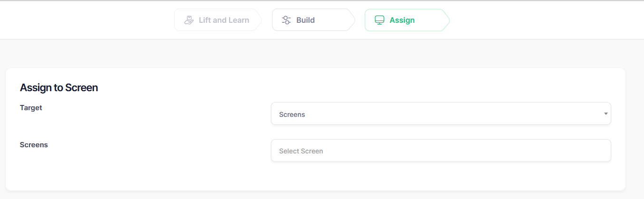Go back to the Lift and Learn step
The height and width of the screenshot is (199, 644).
pos(223,20)
